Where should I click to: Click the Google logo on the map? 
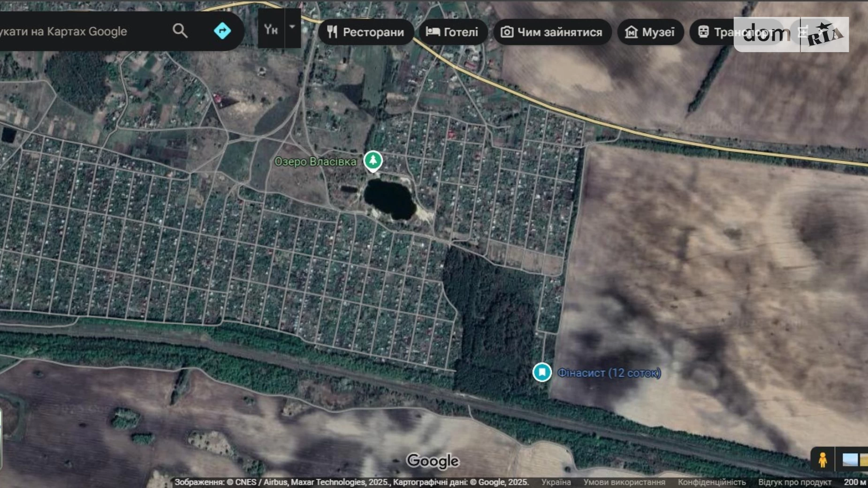click(432, 461)
